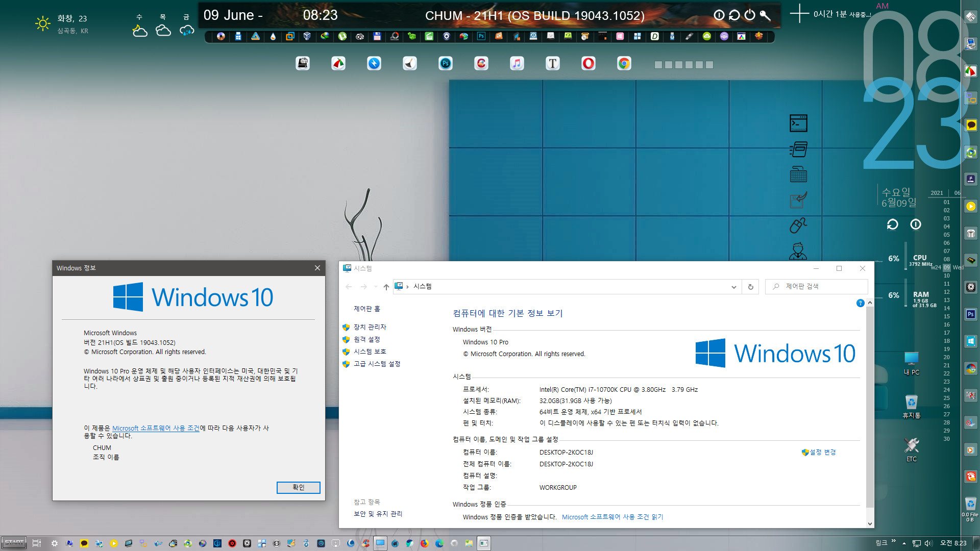Click the KakaoTalk icon on right sidebar
Screen dimensions: 980x551
click(x=971, y=125)
